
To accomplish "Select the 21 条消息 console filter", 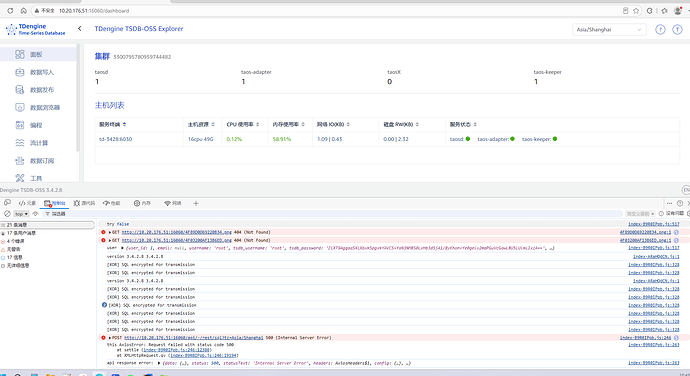I will coord(47,225).
